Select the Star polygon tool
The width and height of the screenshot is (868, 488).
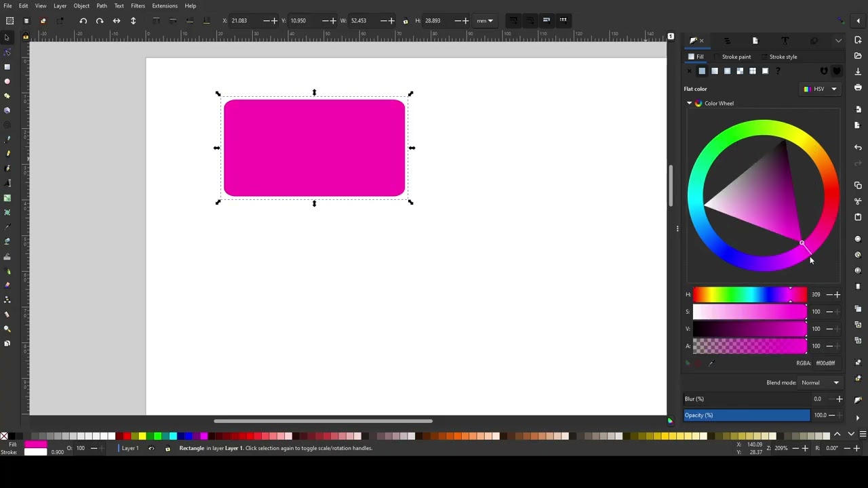coord(7,96)
